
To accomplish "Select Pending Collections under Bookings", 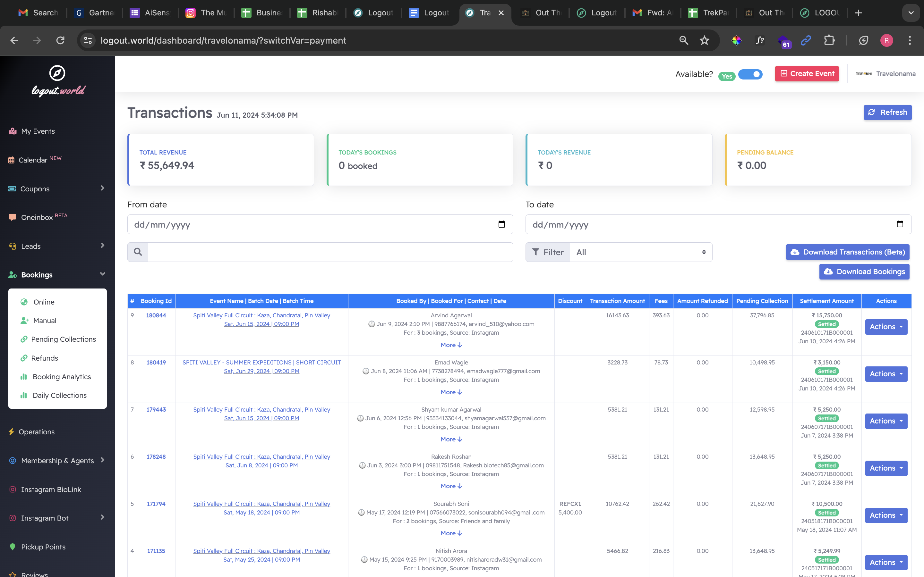I will point(64,339).
